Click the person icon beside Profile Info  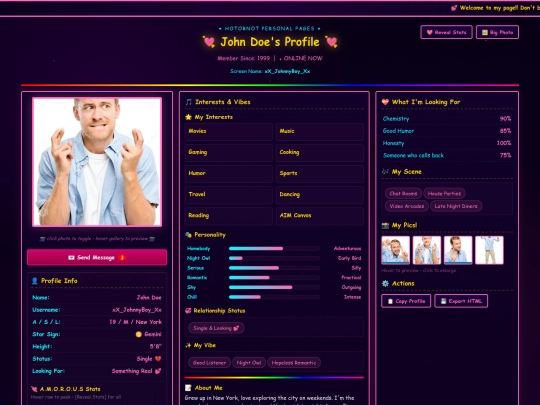[x=34, y=281]
